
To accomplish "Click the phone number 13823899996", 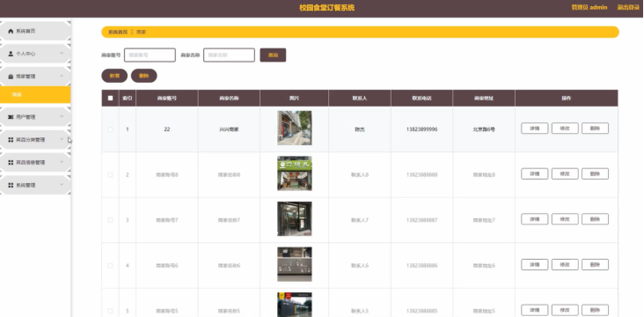I will [x=421, y=129].
